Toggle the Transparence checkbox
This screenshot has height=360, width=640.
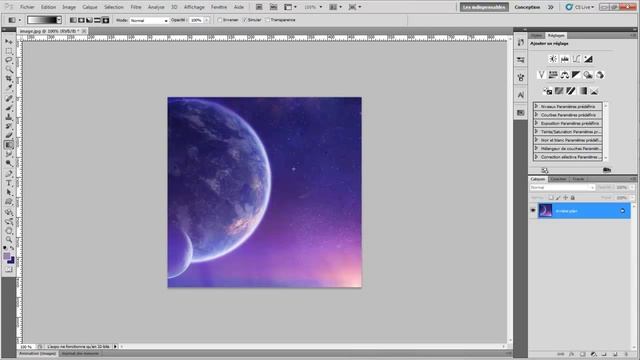[268, 20]
